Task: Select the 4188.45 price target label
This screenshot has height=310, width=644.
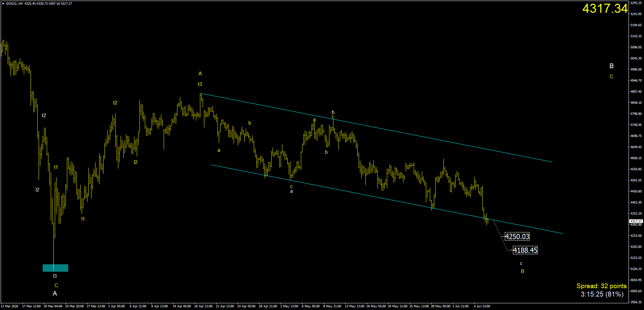Action: 525,250
